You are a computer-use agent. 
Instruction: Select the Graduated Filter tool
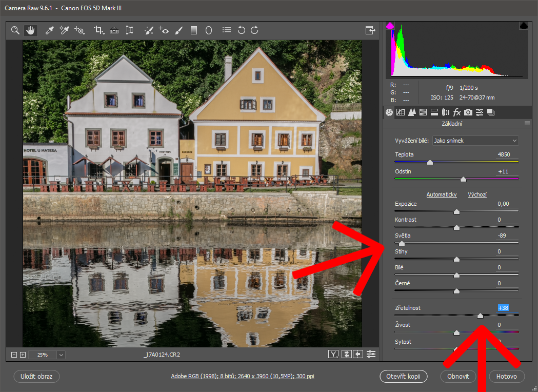[194, 30]
